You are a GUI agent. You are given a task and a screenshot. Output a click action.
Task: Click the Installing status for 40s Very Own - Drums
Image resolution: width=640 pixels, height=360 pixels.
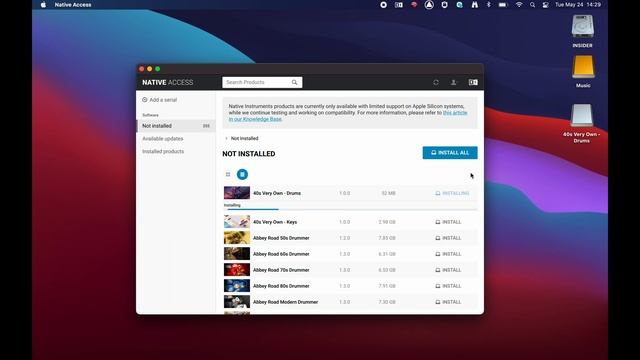pyautogui.click(x=452, y=193)
